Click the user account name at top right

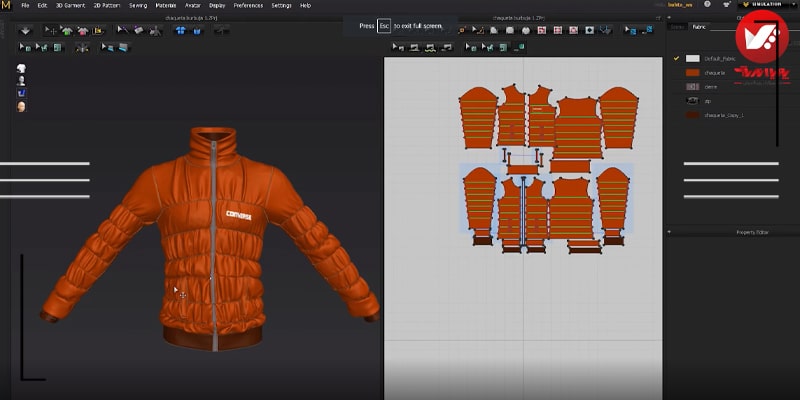click(682, 5)
